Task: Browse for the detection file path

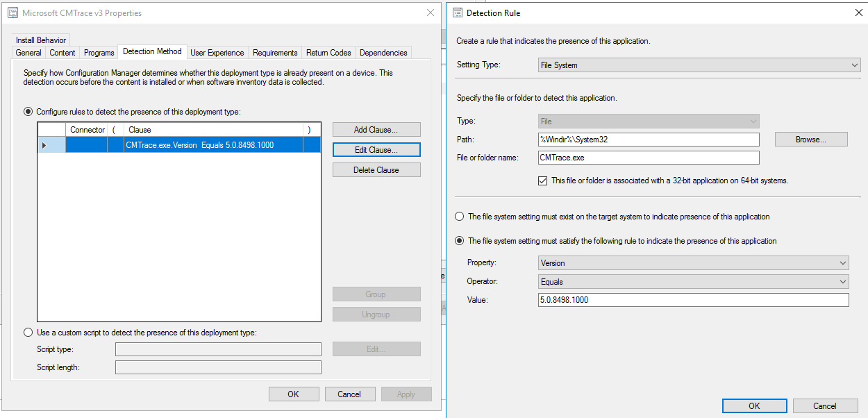Action: pos(811,140)
